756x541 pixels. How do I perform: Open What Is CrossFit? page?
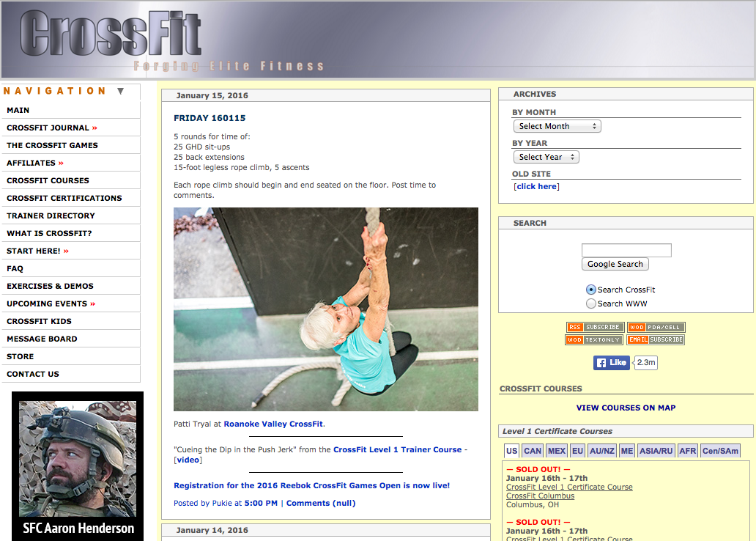[x=71, y=234]
